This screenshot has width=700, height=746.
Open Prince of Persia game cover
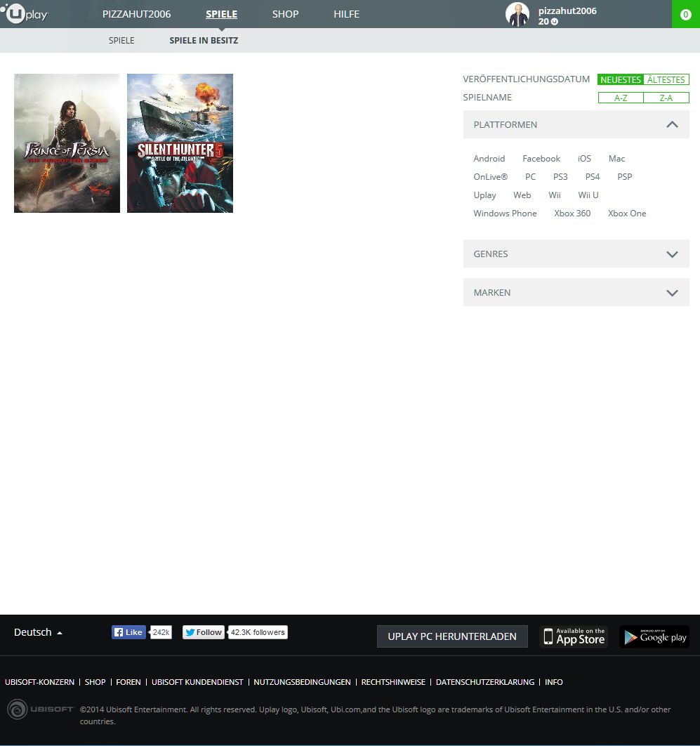67,143
